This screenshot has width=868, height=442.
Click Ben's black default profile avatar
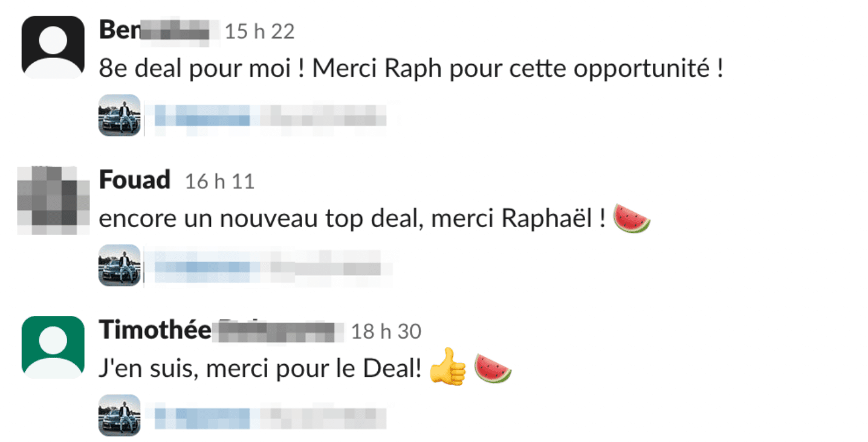[53, 47]
